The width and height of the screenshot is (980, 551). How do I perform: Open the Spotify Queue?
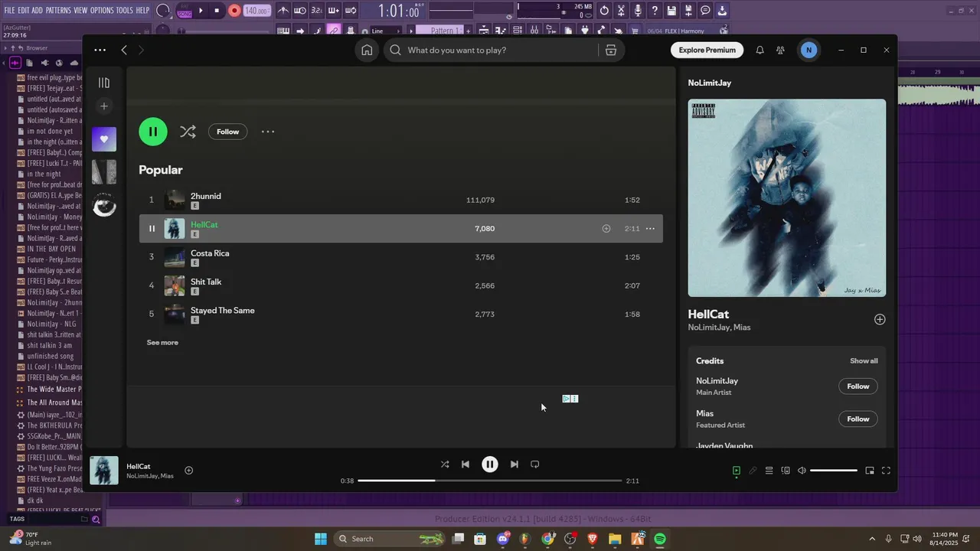(769, 471)
